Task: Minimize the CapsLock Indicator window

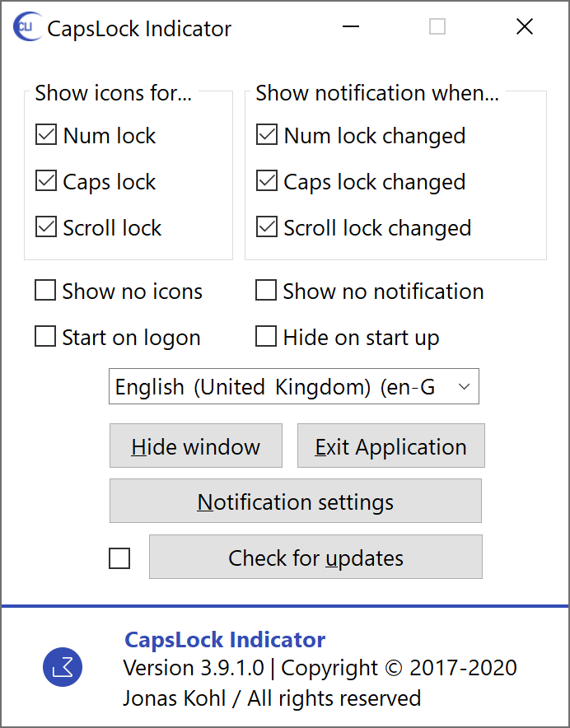Action: (x=352, y=27)
